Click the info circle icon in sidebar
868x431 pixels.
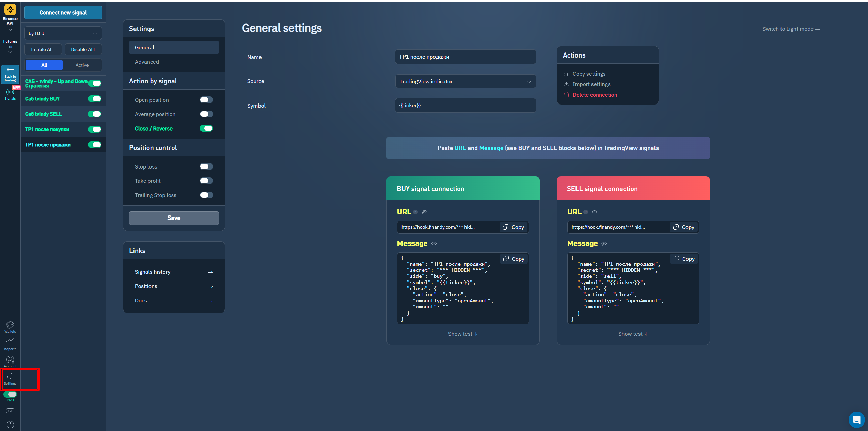pos(10,425)
